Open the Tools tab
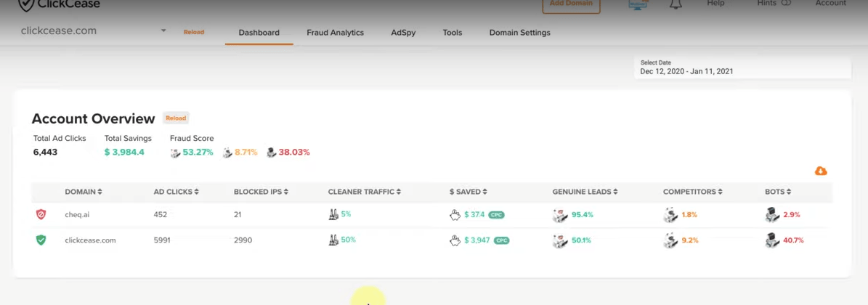868x305 pixels. [x=453, y=33]
